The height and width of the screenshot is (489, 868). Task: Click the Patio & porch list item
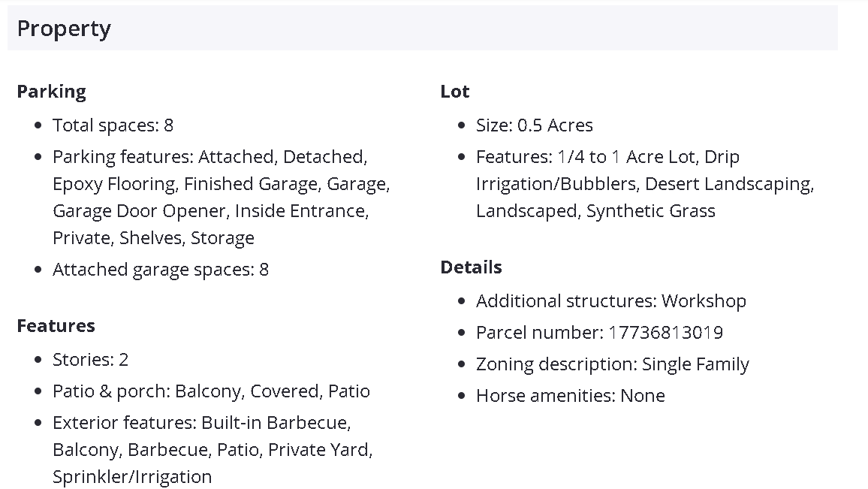pyautogui.click(x=211, y=391)
